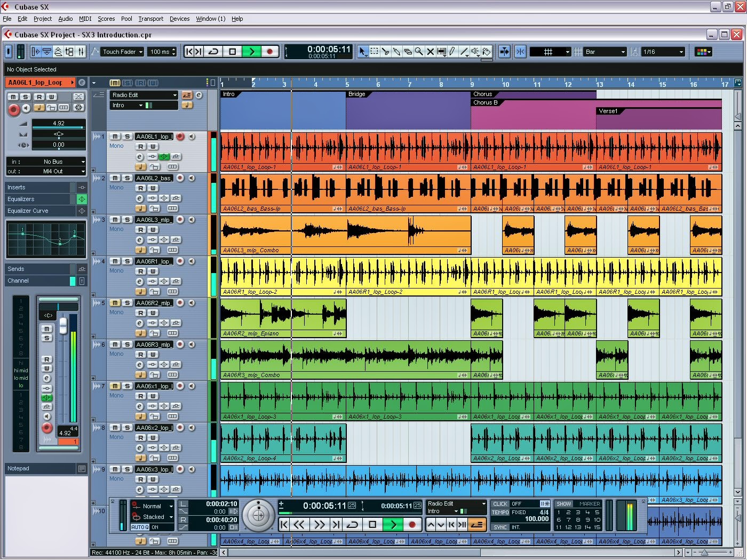The height and width of the screenshot is (560, 747).
Task: Select the Zoom tool in the toolbar
Action: (419, 51)
